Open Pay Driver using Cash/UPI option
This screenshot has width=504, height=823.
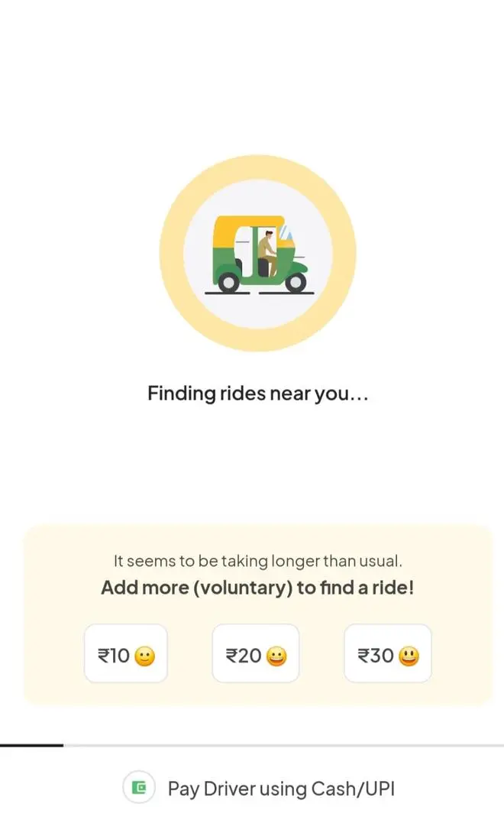coord(259,789)
